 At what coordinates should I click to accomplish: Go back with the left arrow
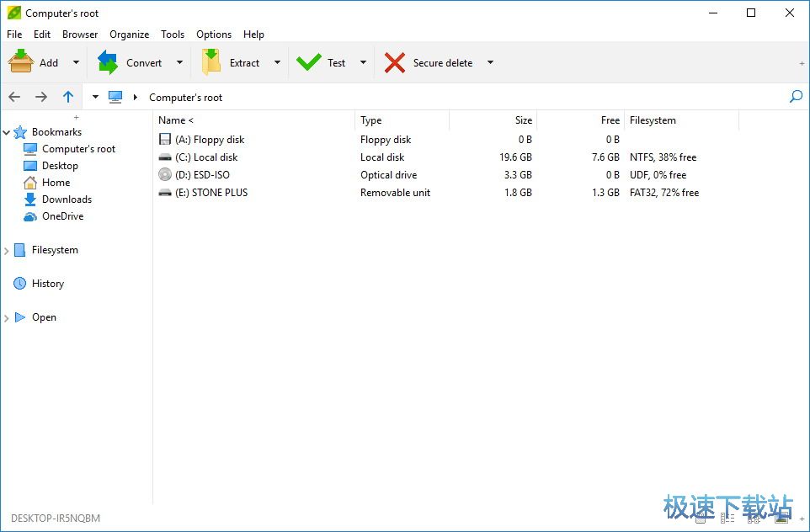pos(14,97)
